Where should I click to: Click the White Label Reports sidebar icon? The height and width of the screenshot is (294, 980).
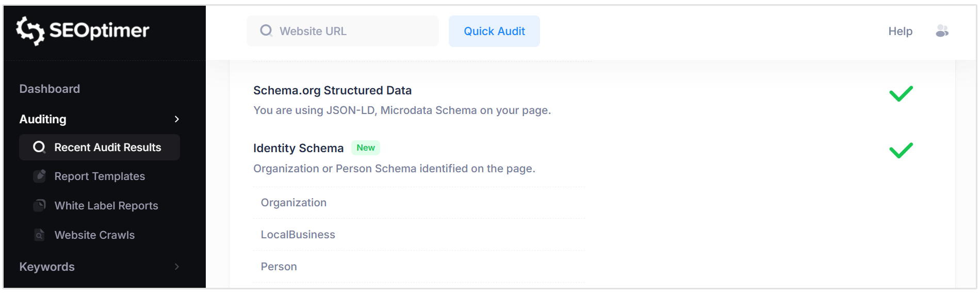(x=40, y=205)
